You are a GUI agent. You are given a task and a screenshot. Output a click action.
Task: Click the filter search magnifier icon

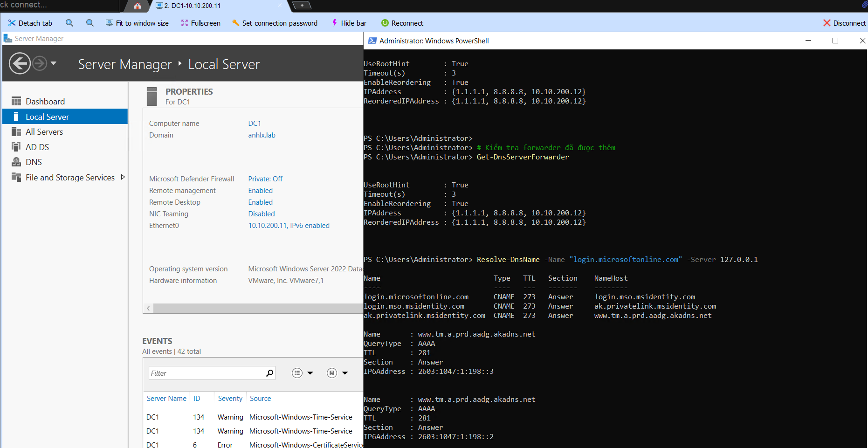click(269, 373)
